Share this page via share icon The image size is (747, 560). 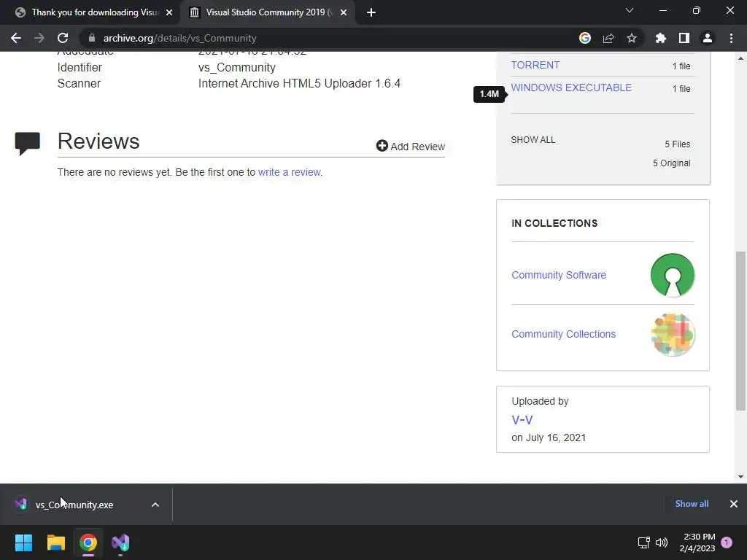click(608, 38)
